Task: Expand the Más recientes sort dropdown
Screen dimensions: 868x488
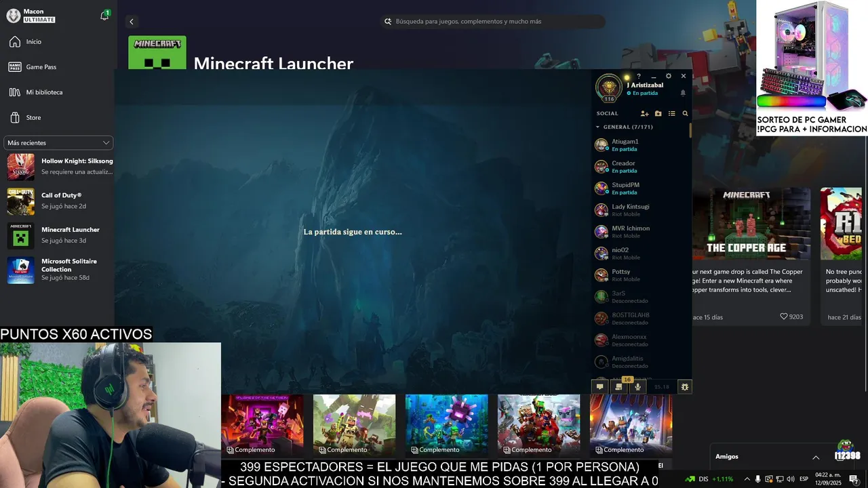Action: click(x=58, y=143)
